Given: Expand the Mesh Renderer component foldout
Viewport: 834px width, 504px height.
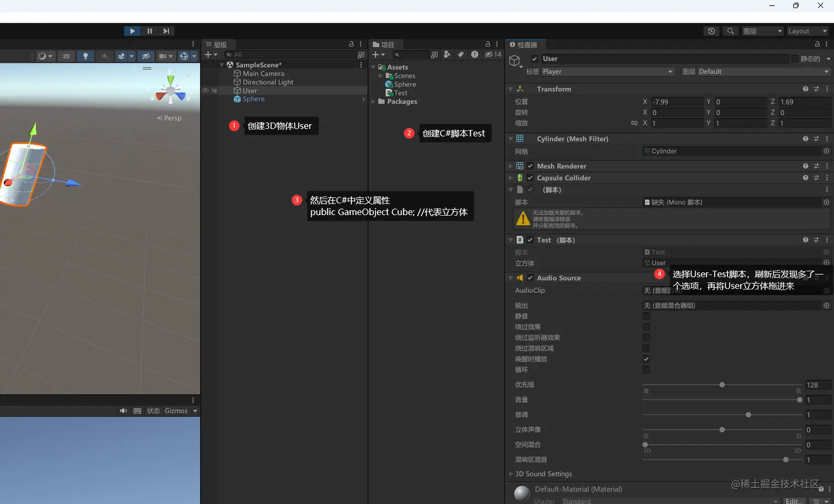Looking at the screenshot, I should 511,166.
